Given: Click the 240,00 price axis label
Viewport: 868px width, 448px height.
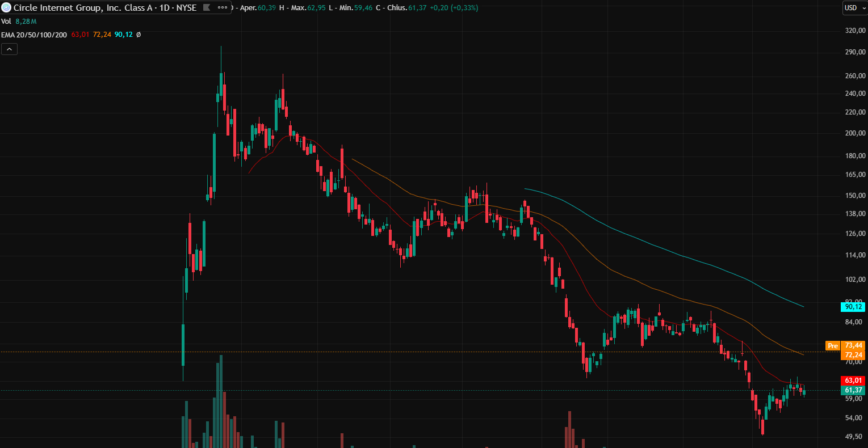Looking at the screenshot, I should 855,94.
